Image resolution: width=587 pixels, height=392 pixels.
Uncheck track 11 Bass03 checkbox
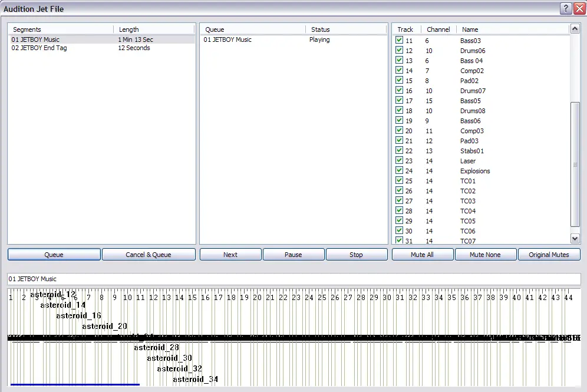click(400, 41)
